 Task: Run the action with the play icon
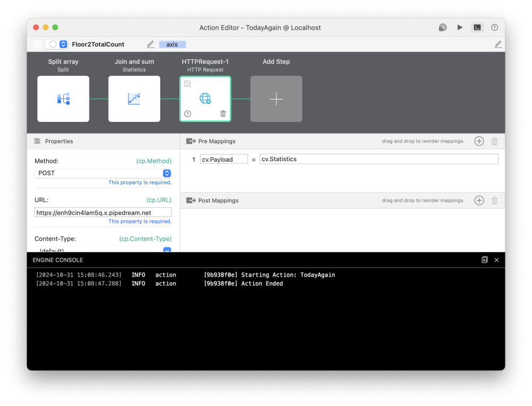[460, 28]
